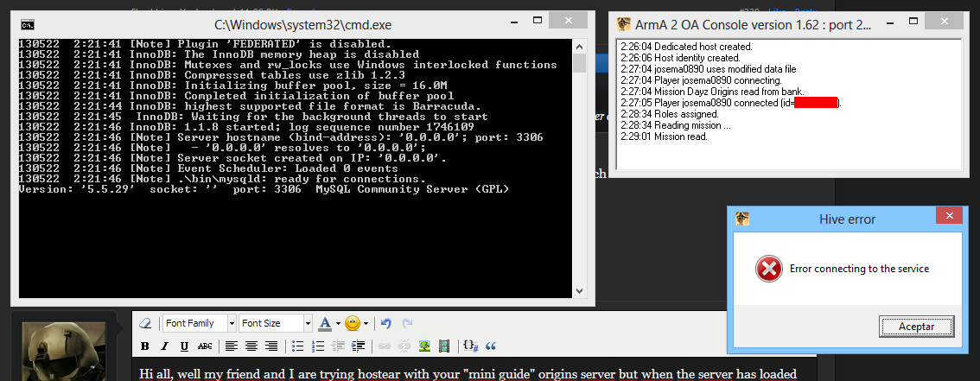980x381 pixels.
Task: Toggle bold formatting
Action: tap(144, 346)
